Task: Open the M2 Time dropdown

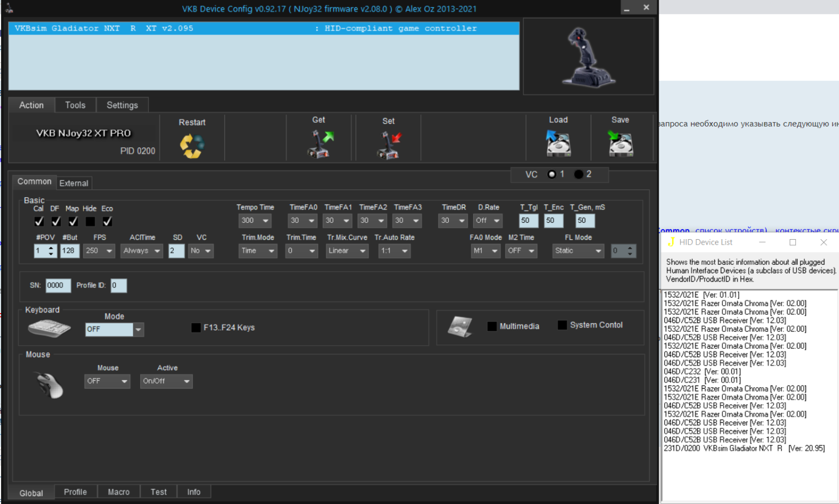Action: click(x=521, y=251)
